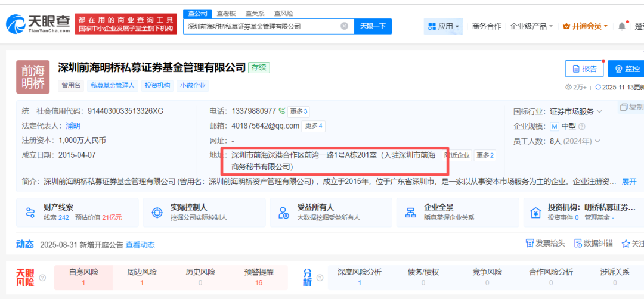Click the 附近企业 button
Screen dimensions: 644x299
point(457,155)
